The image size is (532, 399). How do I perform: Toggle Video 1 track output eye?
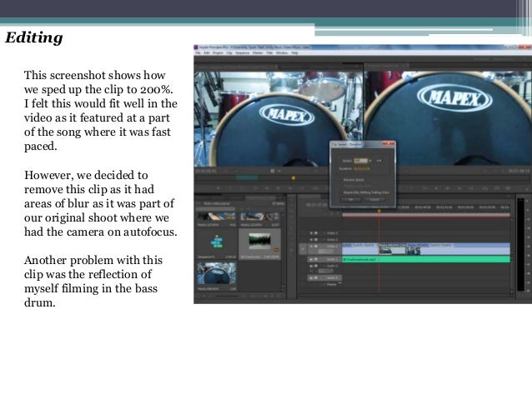311,247
